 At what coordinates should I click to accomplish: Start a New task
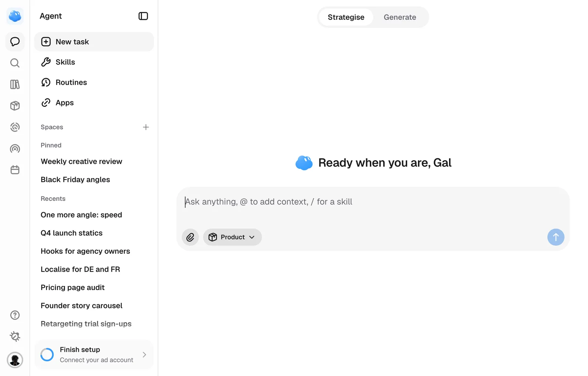point(94,42)
